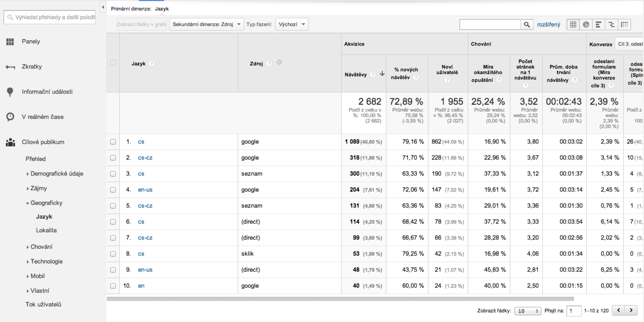Toggle the select-all rows header checkbox

coord(113,63)
